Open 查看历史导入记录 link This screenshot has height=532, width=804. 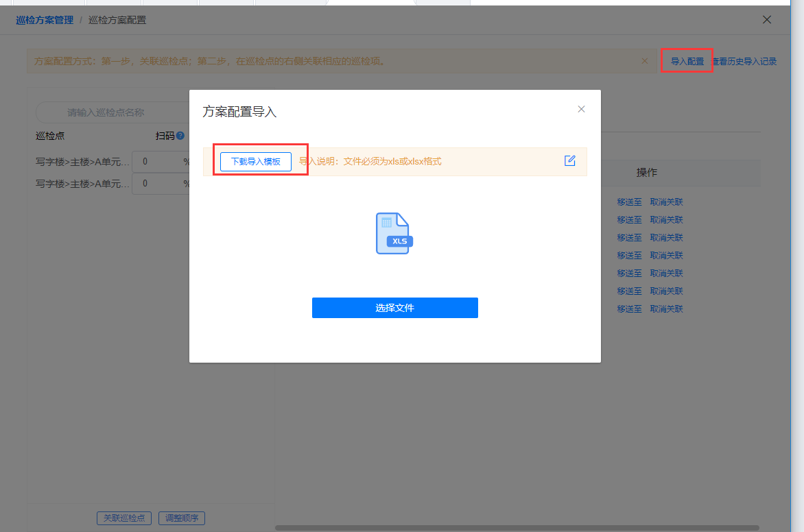coord(745,62)
